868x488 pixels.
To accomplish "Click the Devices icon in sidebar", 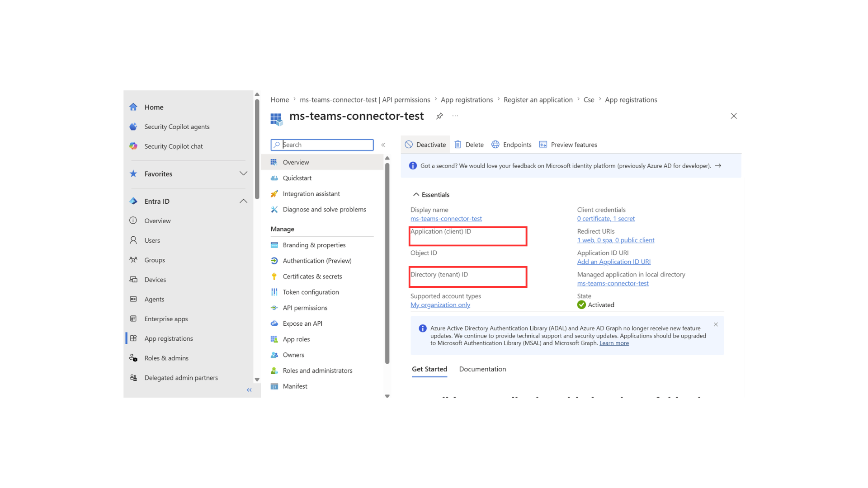I will pos(133,279).
